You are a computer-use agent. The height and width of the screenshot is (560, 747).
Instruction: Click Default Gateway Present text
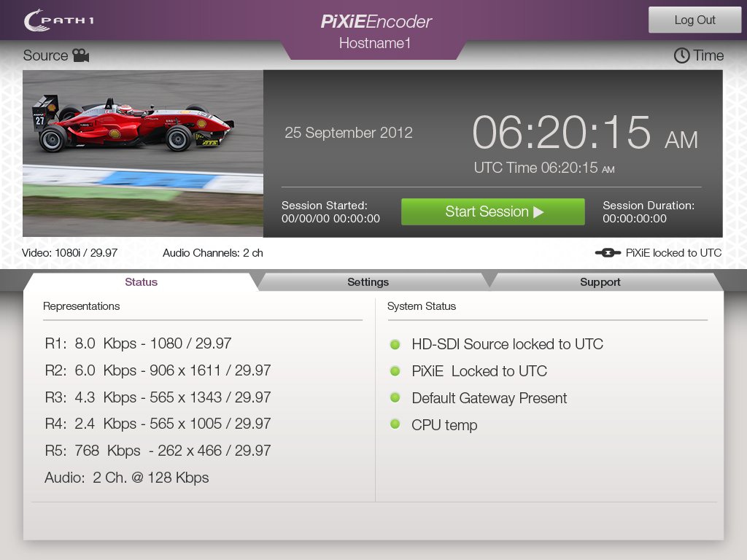coord(489,398)
